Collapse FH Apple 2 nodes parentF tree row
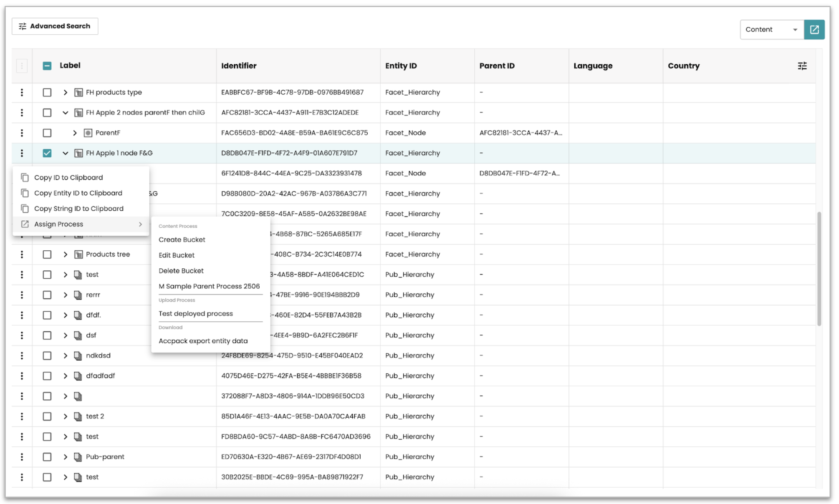Screen dimensions: 839x504 pos(66,113)
